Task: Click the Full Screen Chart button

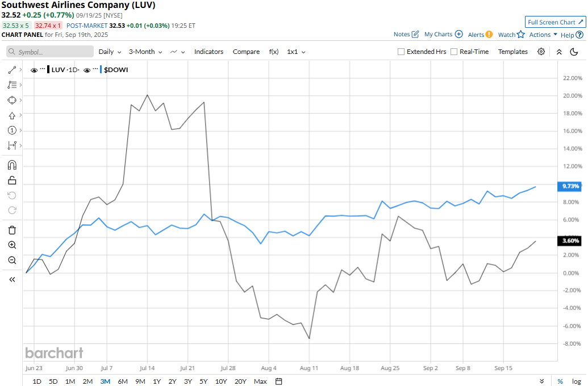Action: (555, 22)
